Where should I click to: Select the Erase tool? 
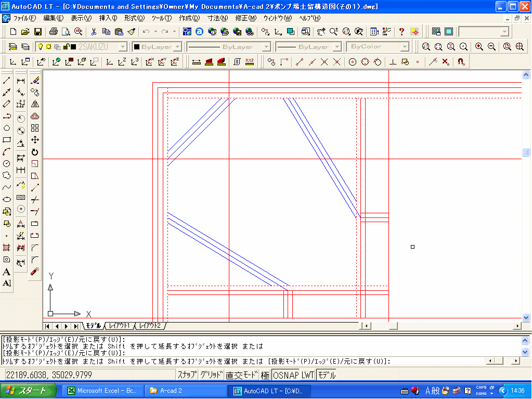35,81
